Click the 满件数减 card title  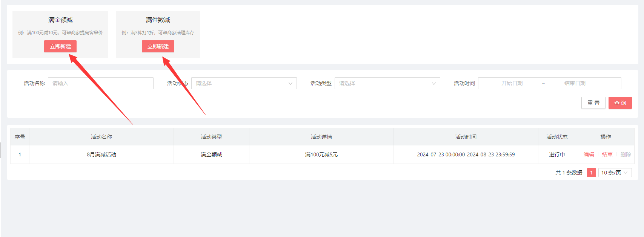pos(158,20)
